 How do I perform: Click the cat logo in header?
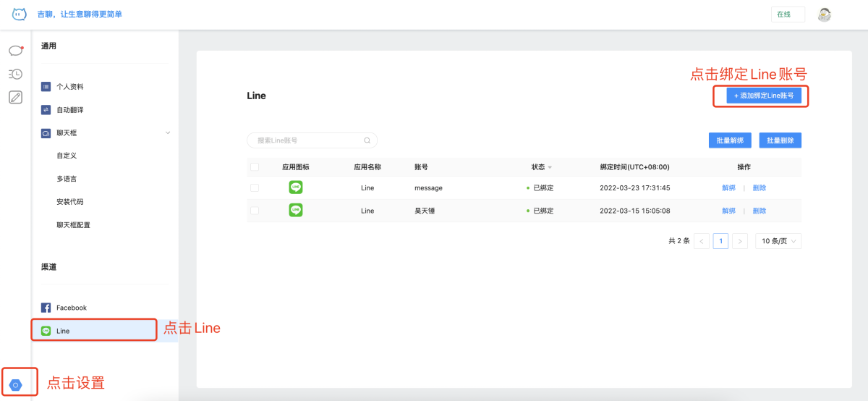[x=20, y=14]
